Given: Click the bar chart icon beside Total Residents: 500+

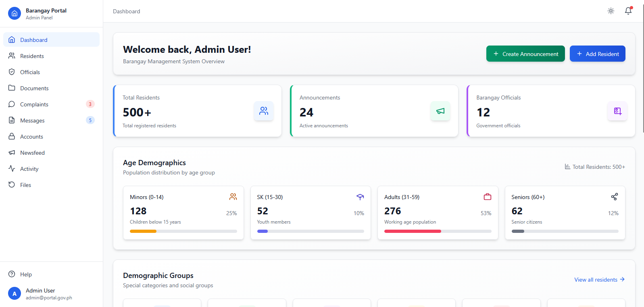Looking at the screenshot, I should click(567, 166).
